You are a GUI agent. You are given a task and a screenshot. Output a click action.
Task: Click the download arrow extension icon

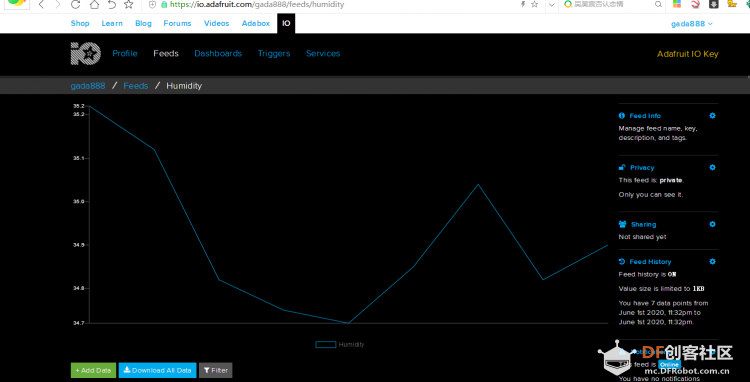[713, 4]
